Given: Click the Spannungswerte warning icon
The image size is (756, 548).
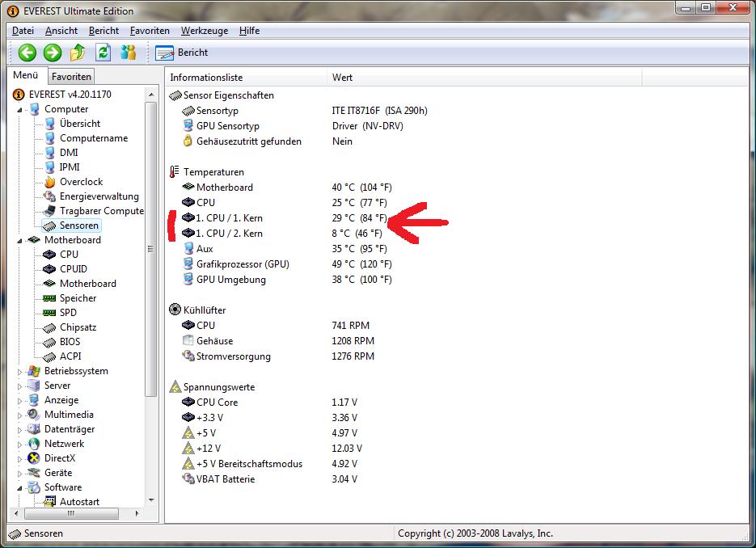Looking at the screenshot, I should click(x=175, y=386).
